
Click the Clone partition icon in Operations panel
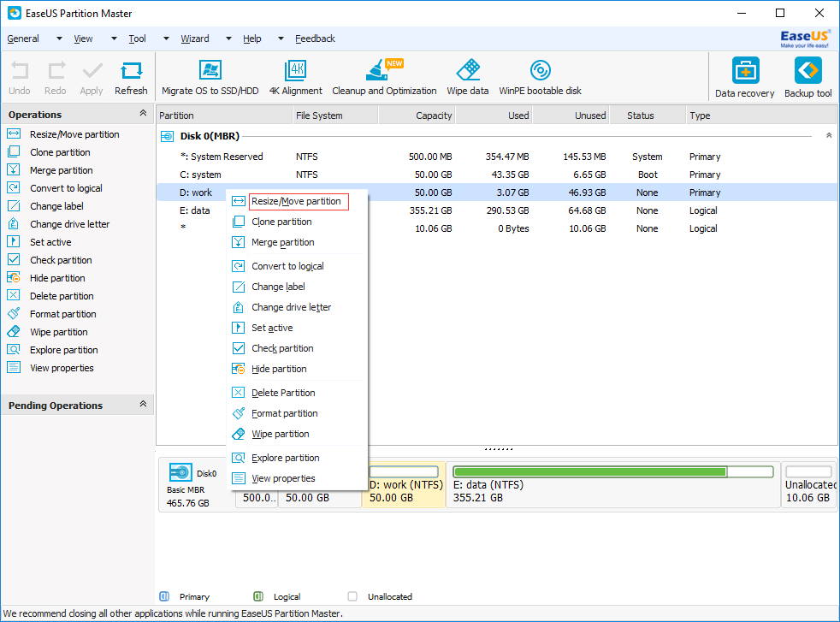coord(14,152)
